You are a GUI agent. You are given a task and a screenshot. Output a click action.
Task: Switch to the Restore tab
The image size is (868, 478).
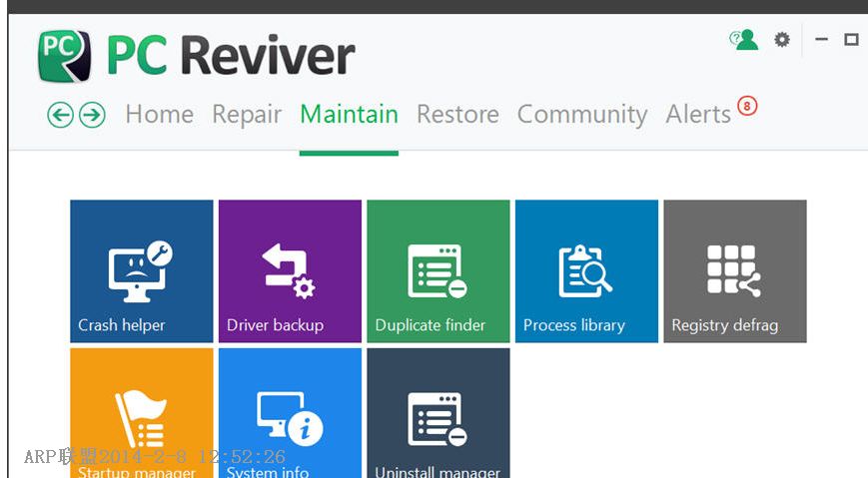pyautogui.click(x=457, y=115)
